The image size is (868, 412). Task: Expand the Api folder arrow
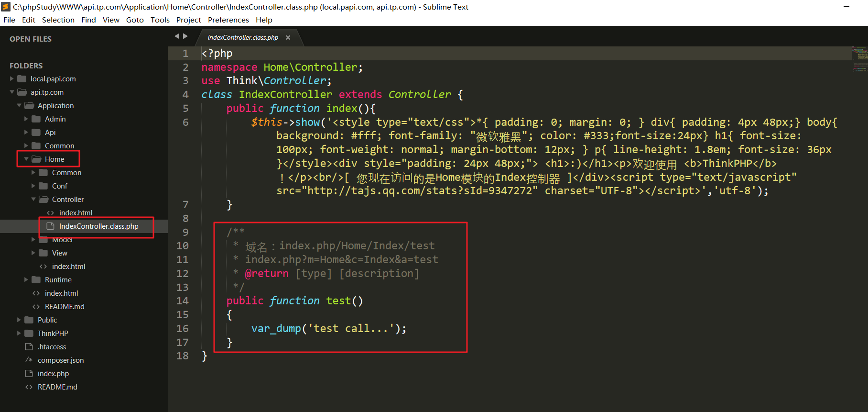[26, 133]
